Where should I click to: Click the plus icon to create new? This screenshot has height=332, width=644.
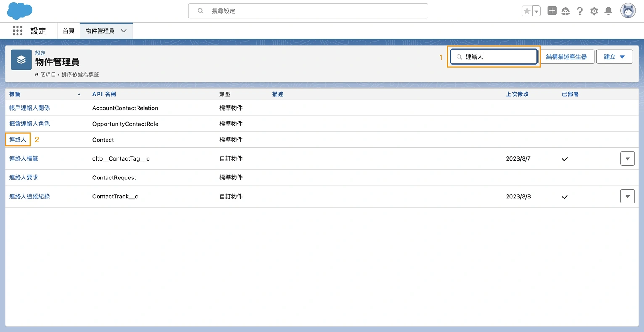pos(552,11)
